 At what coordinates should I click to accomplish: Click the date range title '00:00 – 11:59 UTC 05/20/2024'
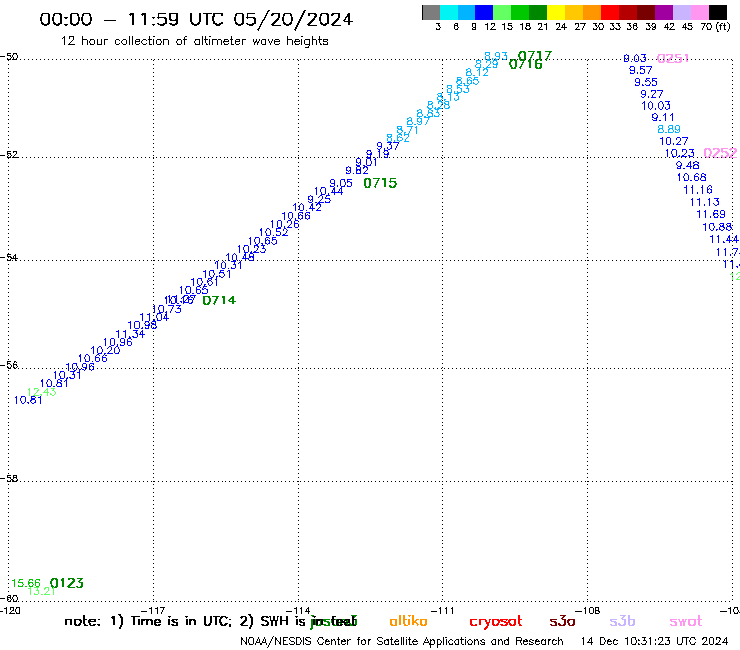pyautogui.click(x=196, y=19)
